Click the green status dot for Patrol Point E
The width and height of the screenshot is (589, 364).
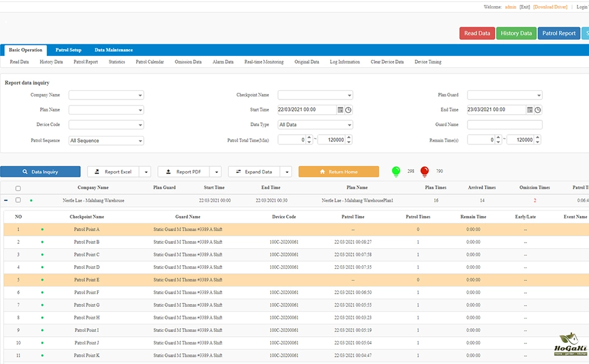click(42, 280)
